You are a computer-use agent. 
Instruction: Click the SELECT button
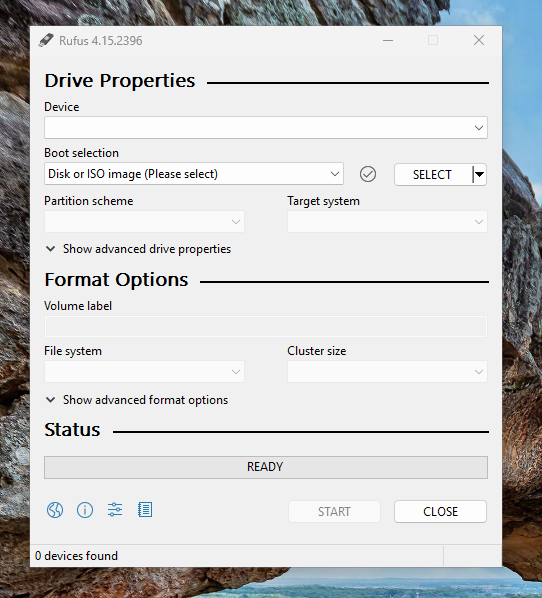pyautogui.click(x=433, y=175)
